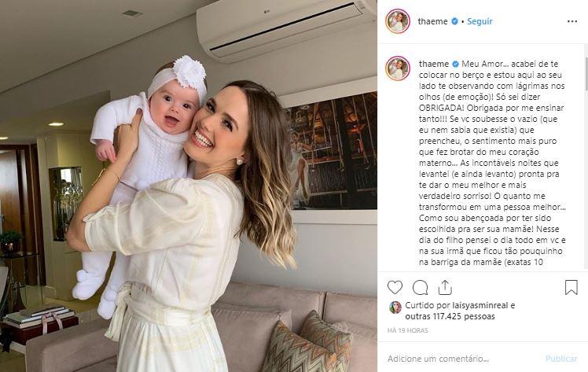The image size is (588, 372).
Task: Click the Seguir follow button
Action: coord(480,21)
